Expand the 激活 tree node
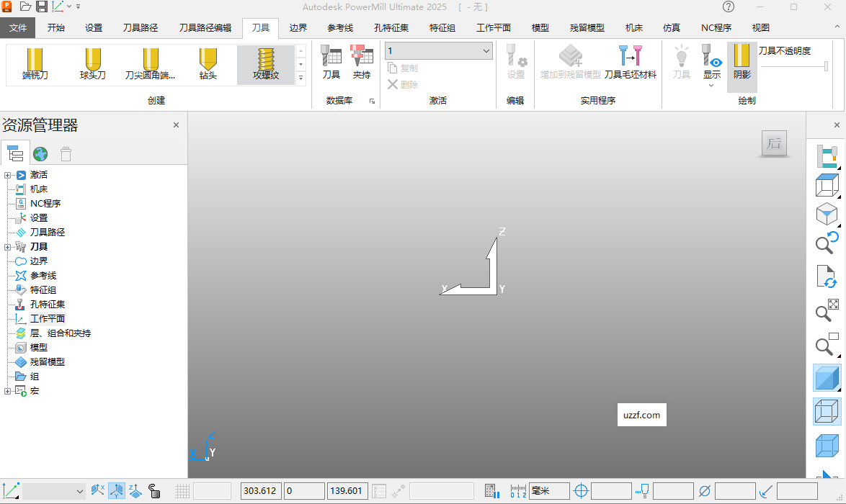The width and height of the screenshot is (846, 504). [6, 174]
